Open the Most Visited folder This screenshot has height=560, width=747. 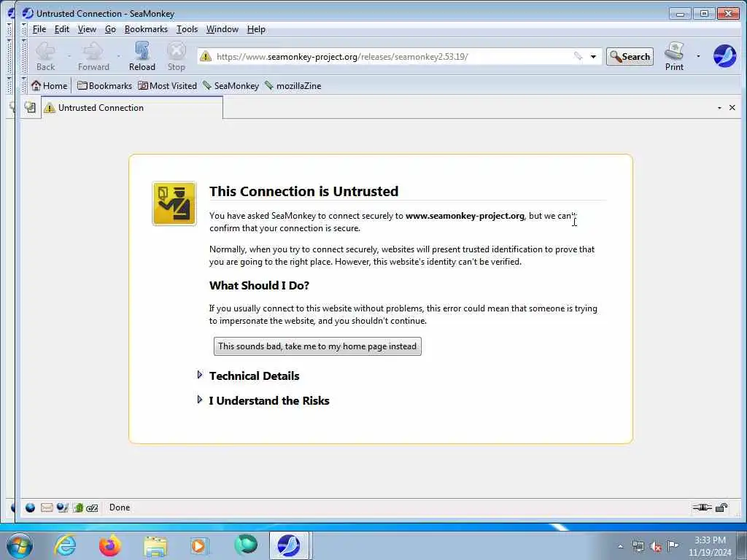[x=167, y=86]
